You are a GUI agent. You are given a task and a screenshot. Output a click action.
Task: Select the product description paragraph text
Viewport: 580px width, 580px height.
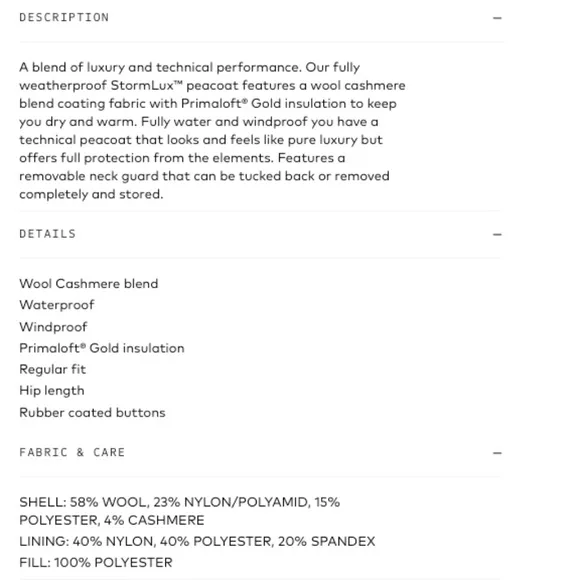coord(212,131)
